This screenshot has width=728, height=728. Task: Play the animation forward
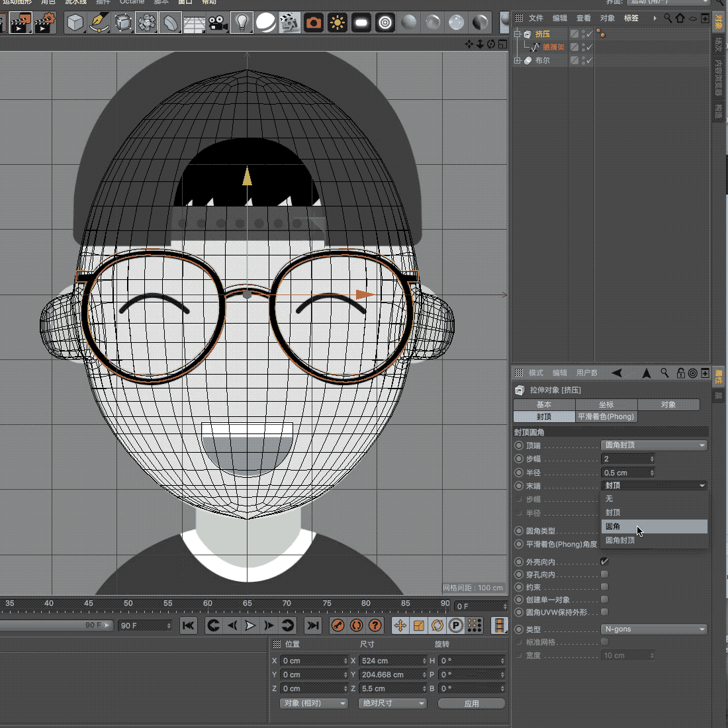250,625
